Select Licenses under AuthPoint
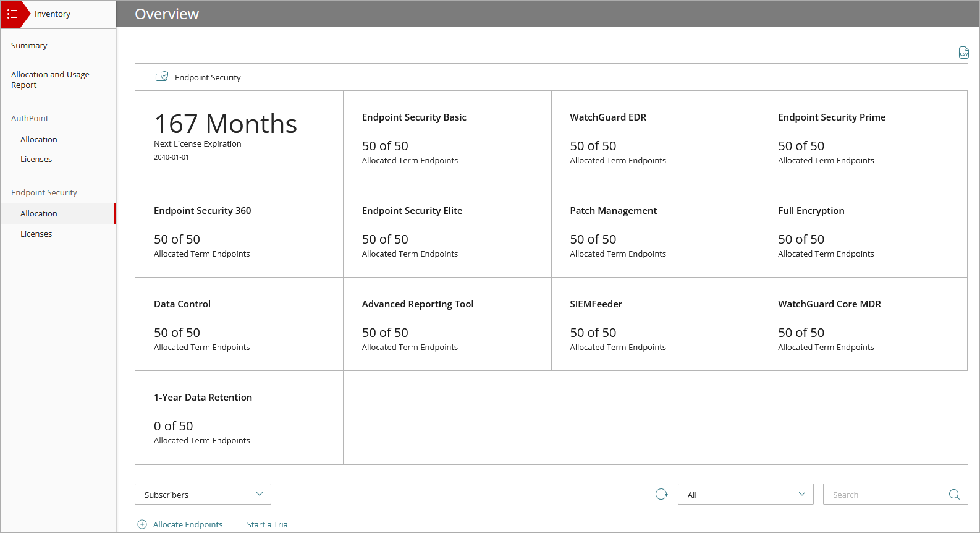The width and height of the screenshot is (980, 533). coord(36,160)
